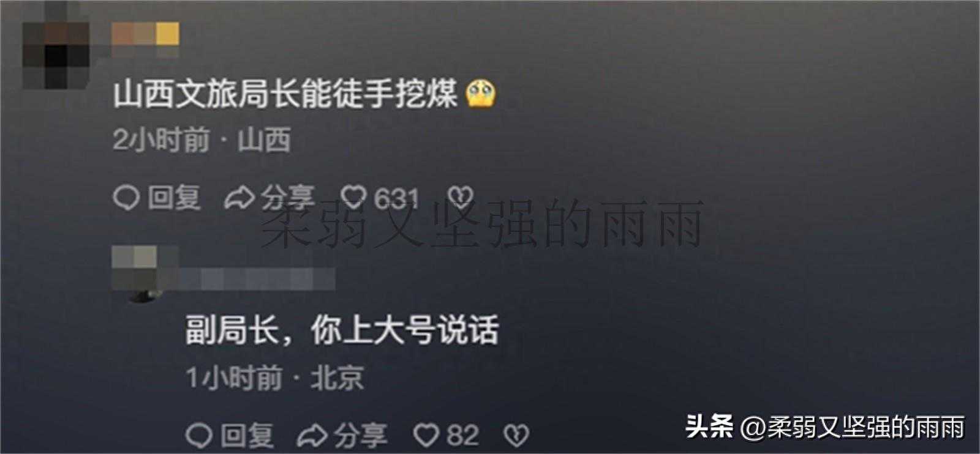Like the reply with 82 likes
The height and width of the screenshot is (454, 980).
click(426, 436)
